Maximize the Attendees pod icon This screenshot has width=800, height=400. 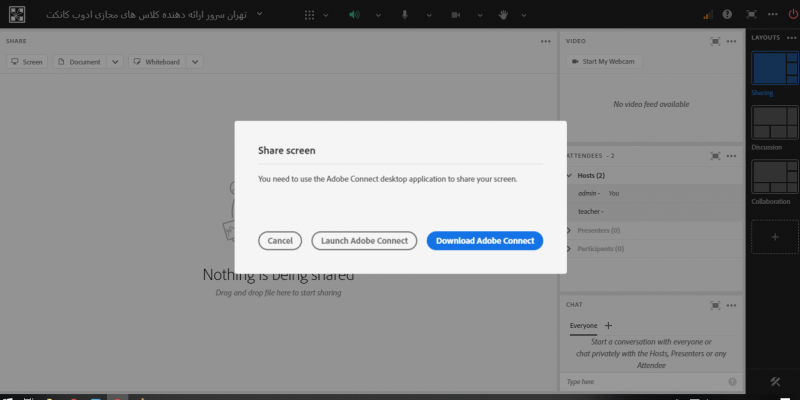coord(715,156)
